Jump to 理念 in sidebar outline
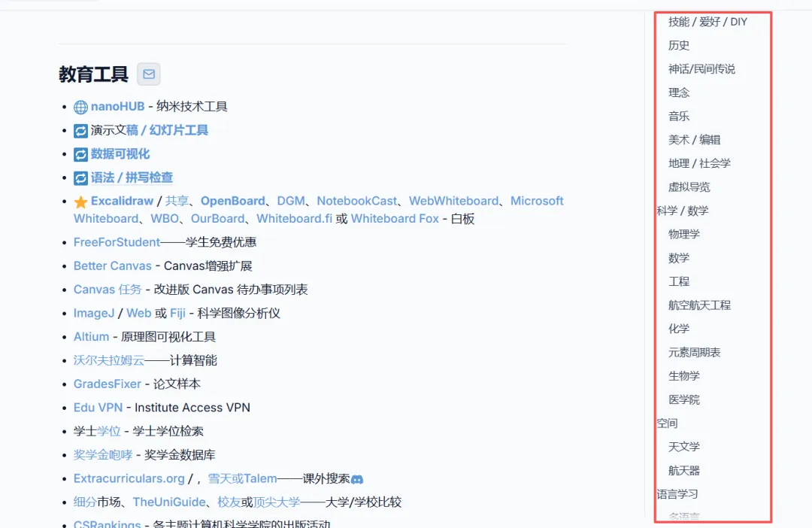Screen dimensions: 812x528 (x=678, y=93)
